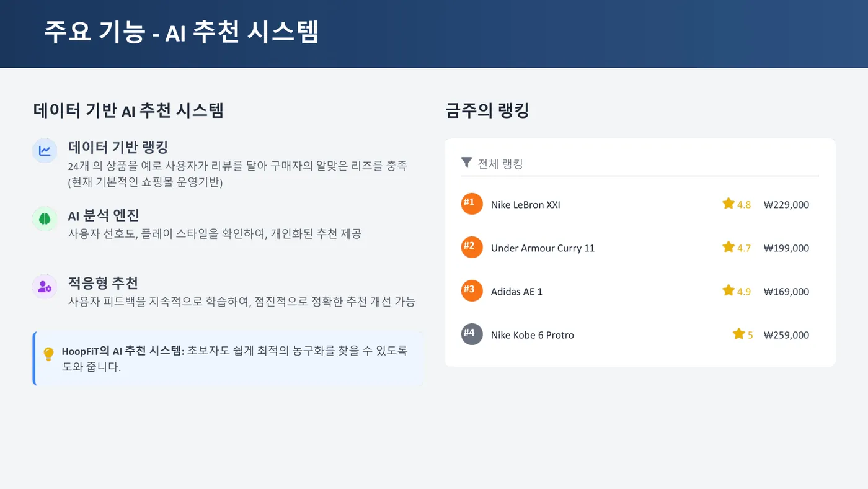Select Under Armour Curry 11 in the ranking
Image resolution: width=868 pixels, height=489 pixels.
pyautogui.click(x=542, y=248)
